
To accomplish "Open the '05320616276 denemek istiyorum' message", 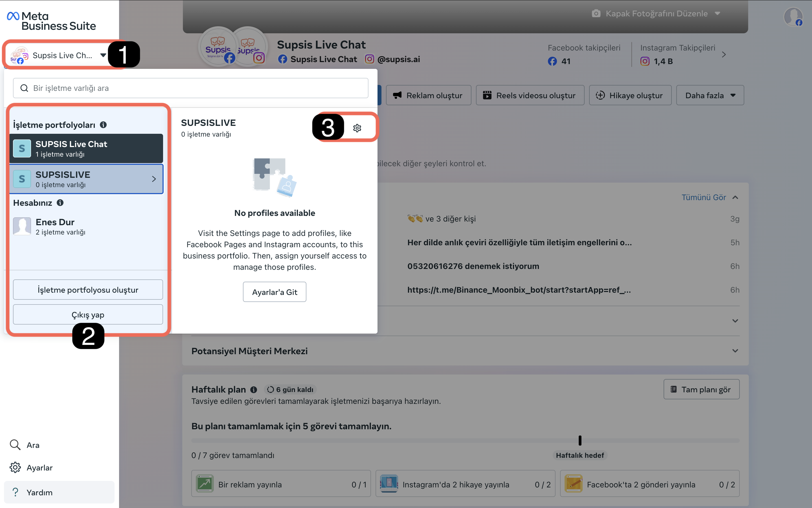I will (x=473, y=266).
